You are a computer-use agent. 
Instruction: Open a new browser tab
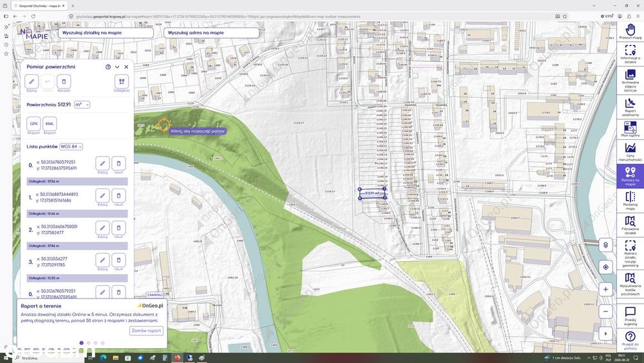click(73, 6)
